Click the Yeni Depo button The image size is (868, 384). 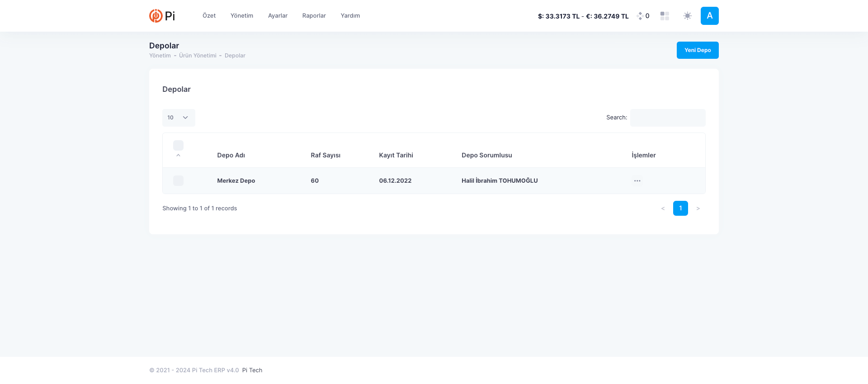point(697,50)
